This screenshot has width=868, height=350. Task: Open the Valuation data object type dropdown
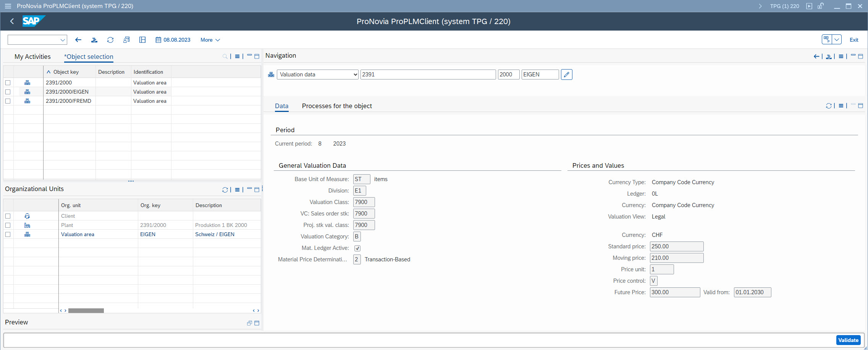click(318, 75)
